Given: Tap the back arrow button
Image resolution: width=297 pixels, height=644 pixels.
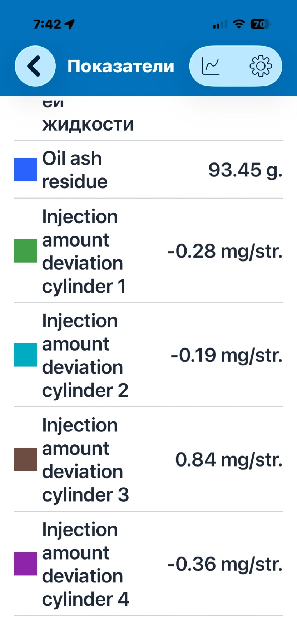Looking at the screenshot, I should click(x=35, y=66).
